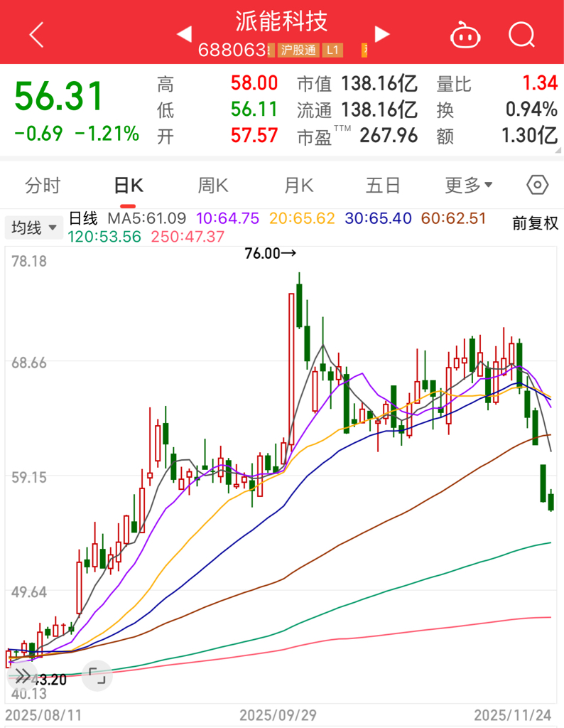Tap the 2025/11/24 date label
Viewport: 564px width, 728px height.
(x=513, y=715)
